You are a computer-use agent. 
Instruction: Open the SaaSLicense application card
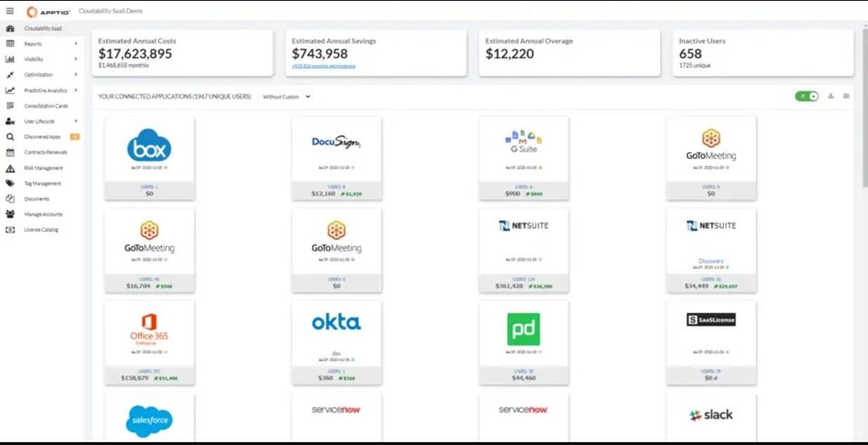tap(712, 343)
